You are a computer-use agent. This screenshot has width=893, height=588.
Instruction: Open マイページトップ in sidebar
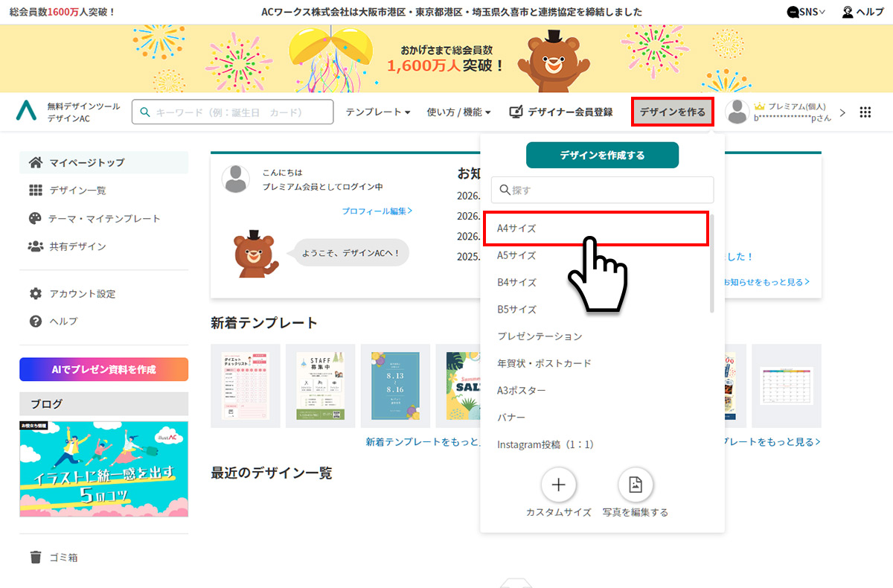tap(103, 162)
